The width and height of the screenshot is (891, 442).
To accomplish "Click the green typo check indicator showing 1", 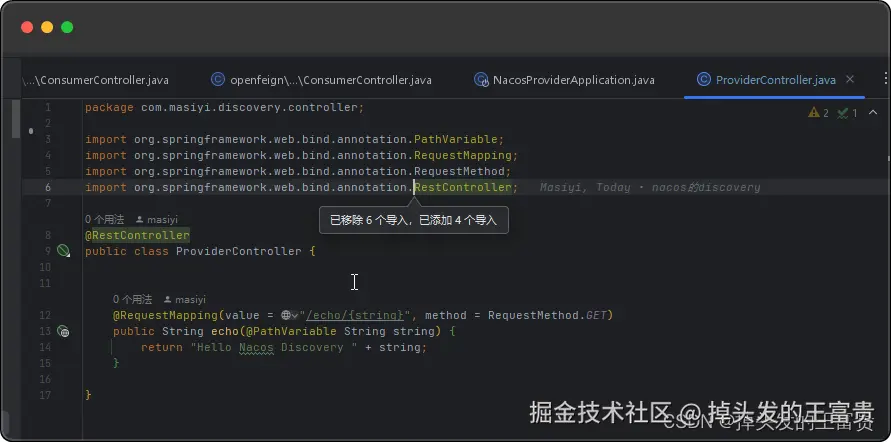I will (x=847, y=113).
